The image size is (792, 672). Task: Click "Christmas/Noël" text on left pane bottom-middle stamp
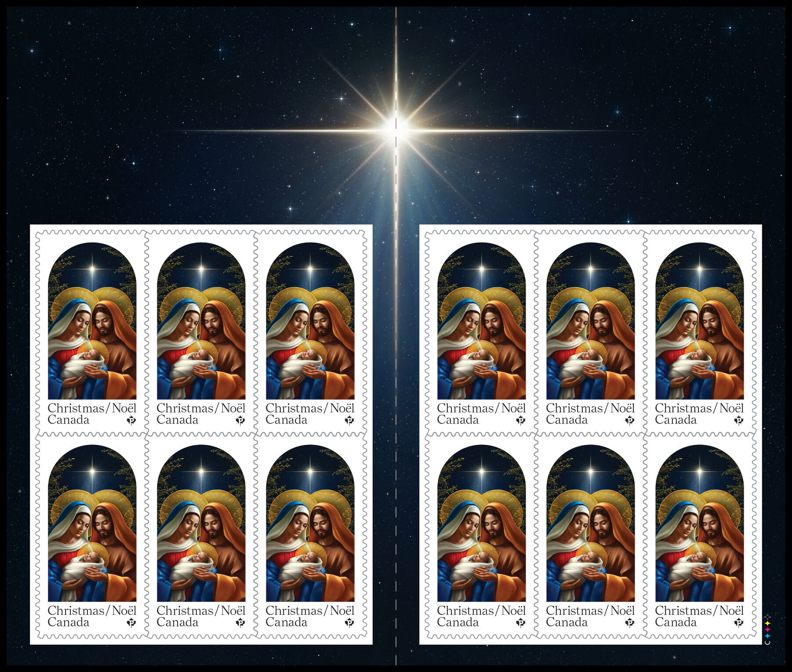click(201, 611)
